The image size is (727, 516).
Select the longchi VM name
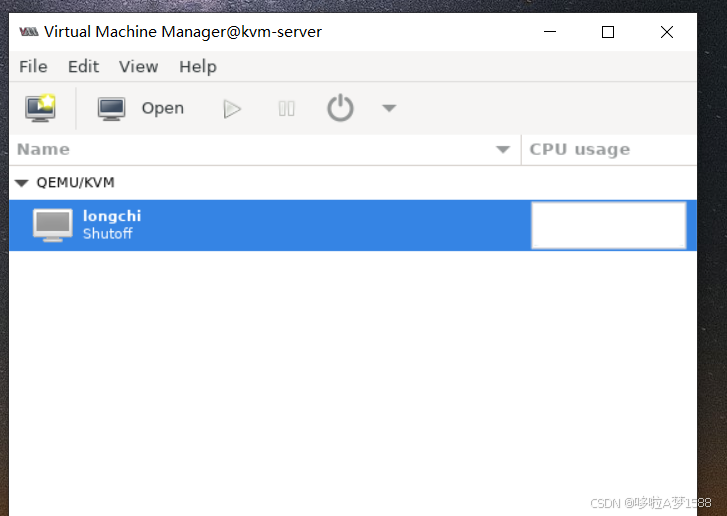click(x=112, y=216)
